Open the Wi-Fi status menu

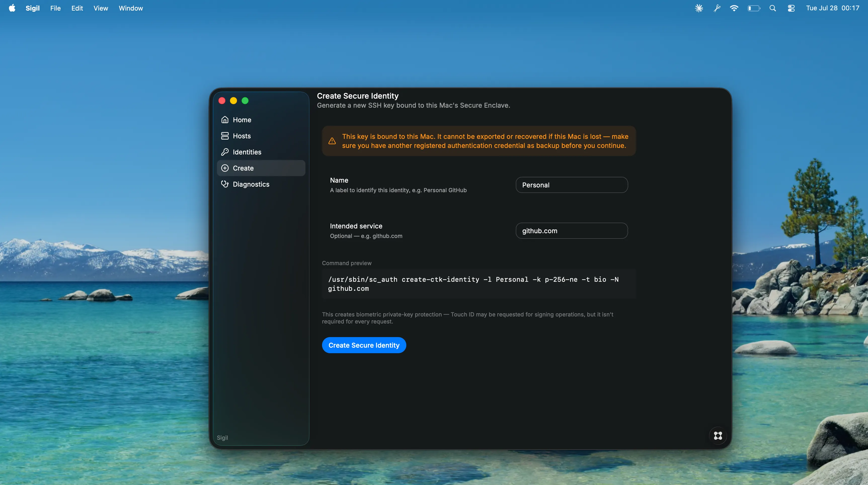coord(734,8)
